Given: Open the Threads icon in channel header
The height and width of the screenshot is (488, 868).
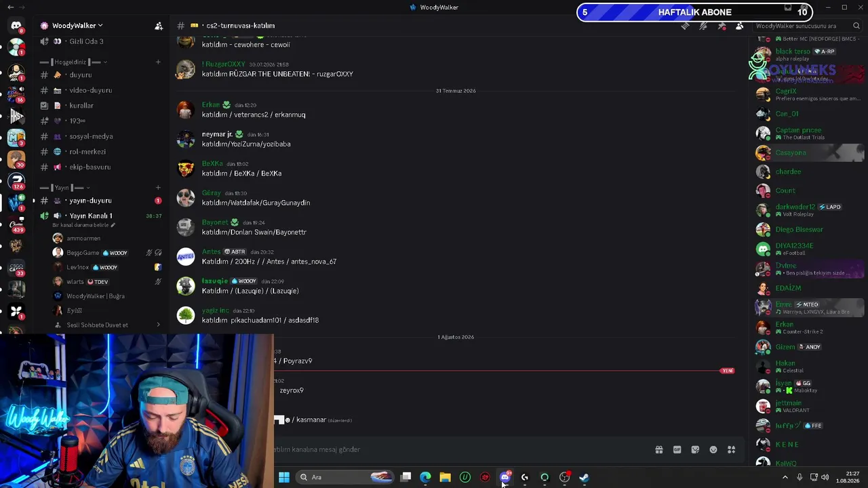Looking at the screenshot, I should coord(685,26).
